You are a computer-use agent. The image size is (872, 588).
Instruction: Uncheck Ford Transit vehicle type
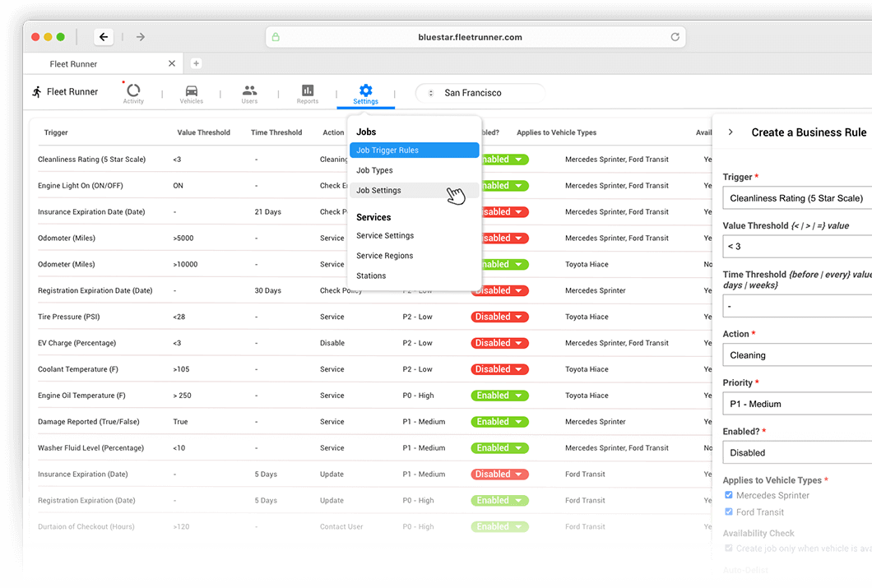coord(728,512)
